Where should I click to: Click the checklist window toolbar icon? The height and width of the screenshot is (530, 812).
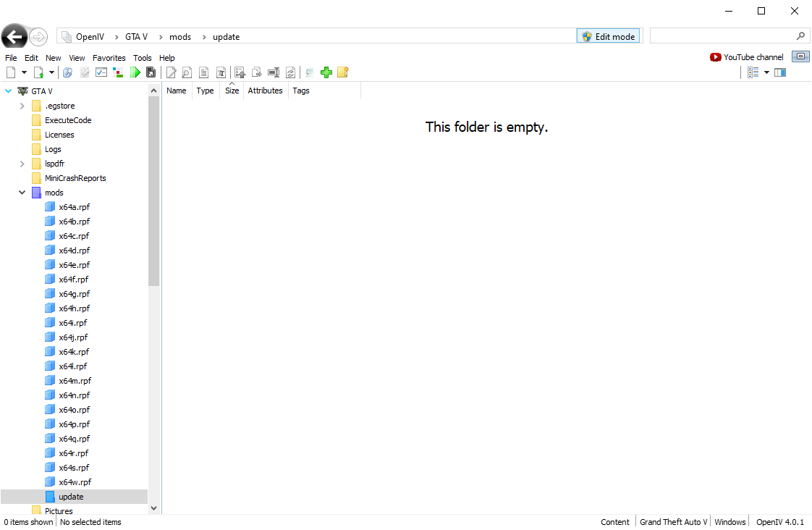click(101, 72)
